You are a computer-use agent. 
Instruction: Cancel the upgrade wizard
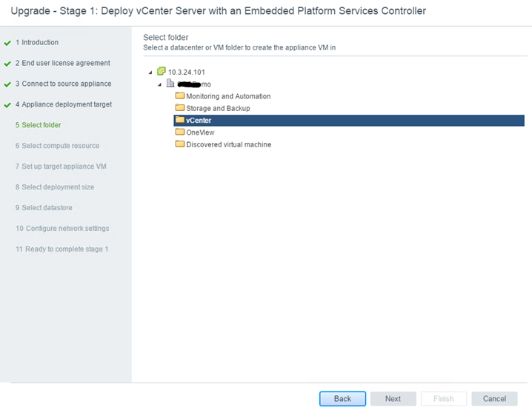(x=494, y=399)
